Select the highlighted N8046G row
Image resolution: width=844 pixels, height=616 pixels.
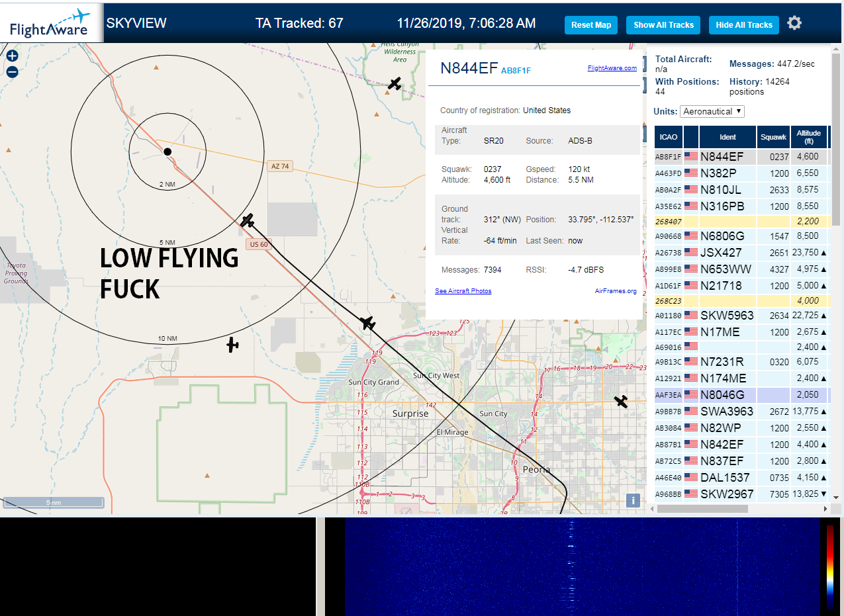tap(741, 395)
